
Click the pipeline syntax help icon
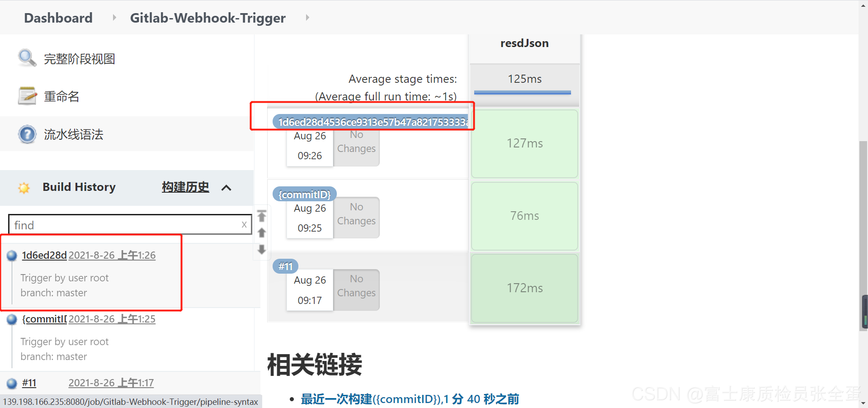coord(27,134)
